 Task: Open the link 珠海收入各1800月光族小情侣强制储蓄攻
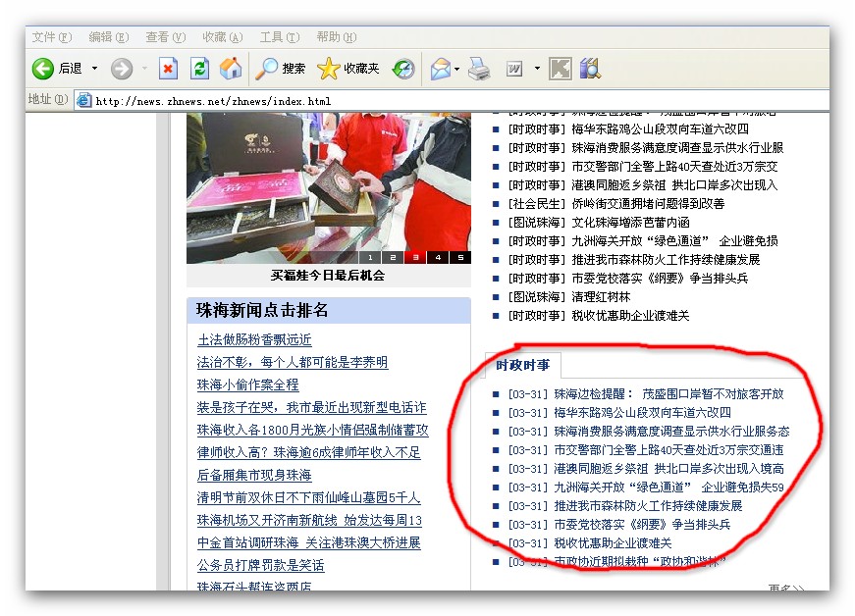coord(313,430)
